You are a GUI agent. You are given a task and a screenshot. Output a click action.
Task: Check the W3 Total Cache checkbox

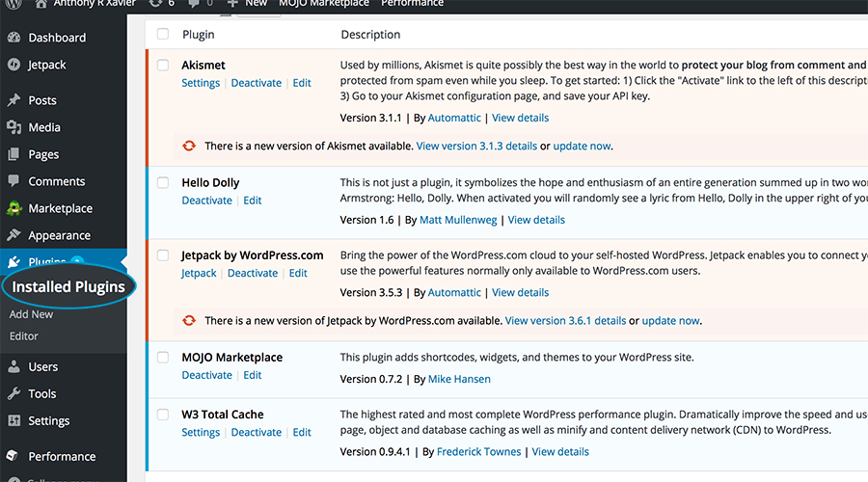click(x=163, y=414)
